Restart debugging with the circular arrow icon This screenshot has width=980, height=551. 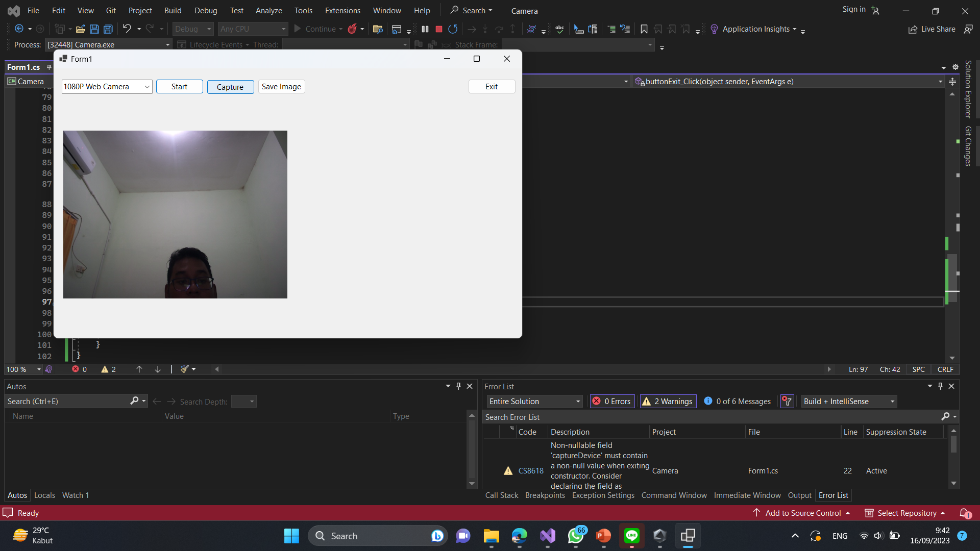coord(453,29)
